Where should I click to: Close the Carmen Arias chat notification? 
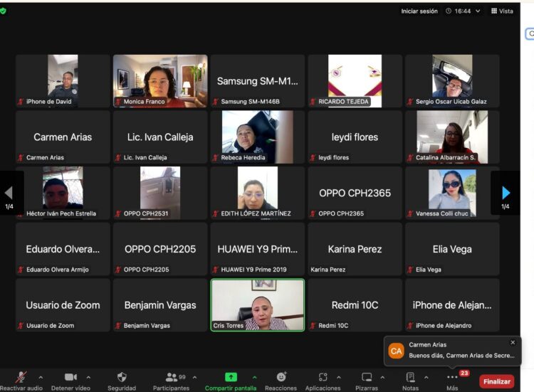pyautogui.click(x=513, y=342)
